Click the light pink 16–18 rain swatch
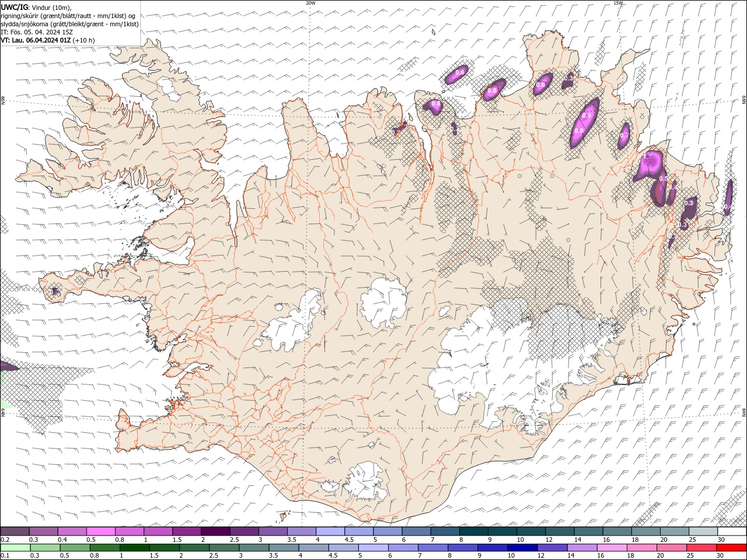 pyautogui.click(x=612, y=548)
